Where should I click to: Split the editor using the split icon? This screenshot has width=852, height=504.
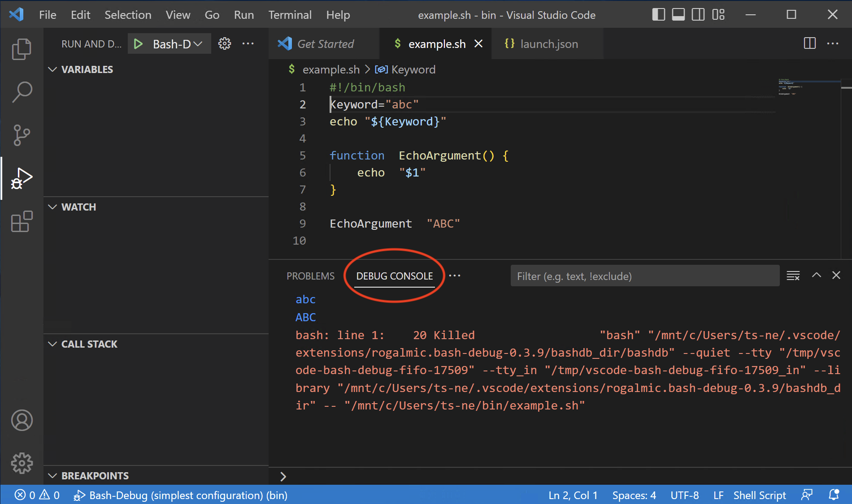tap(809, 43)
